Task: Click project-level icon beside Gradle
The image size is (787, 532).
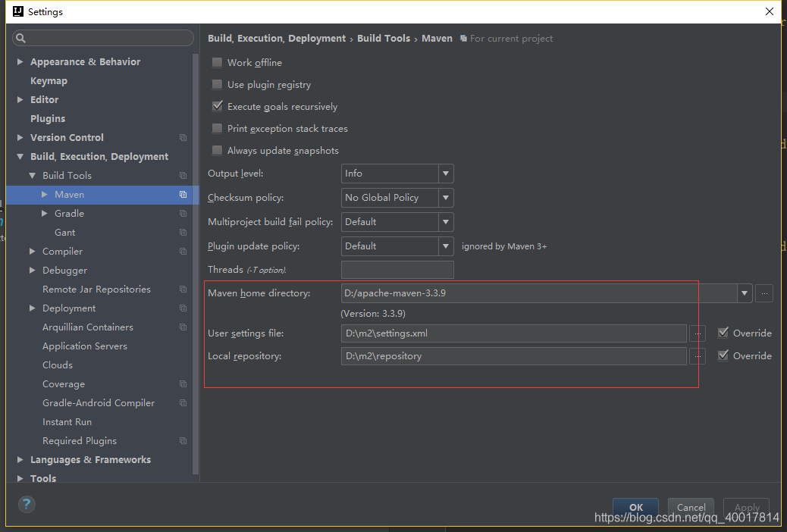Action: point(183,213)
